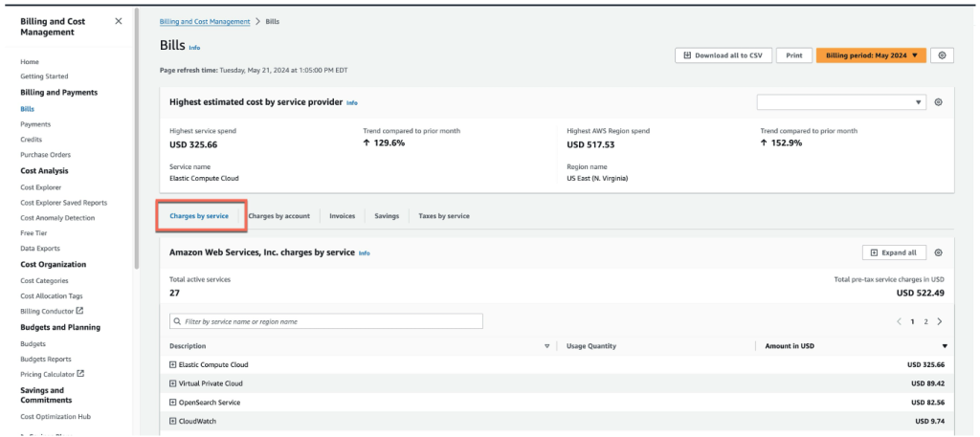Expand the OpenSearch Service row
This screenshot has height=437, width=980.
pos(173,402)
